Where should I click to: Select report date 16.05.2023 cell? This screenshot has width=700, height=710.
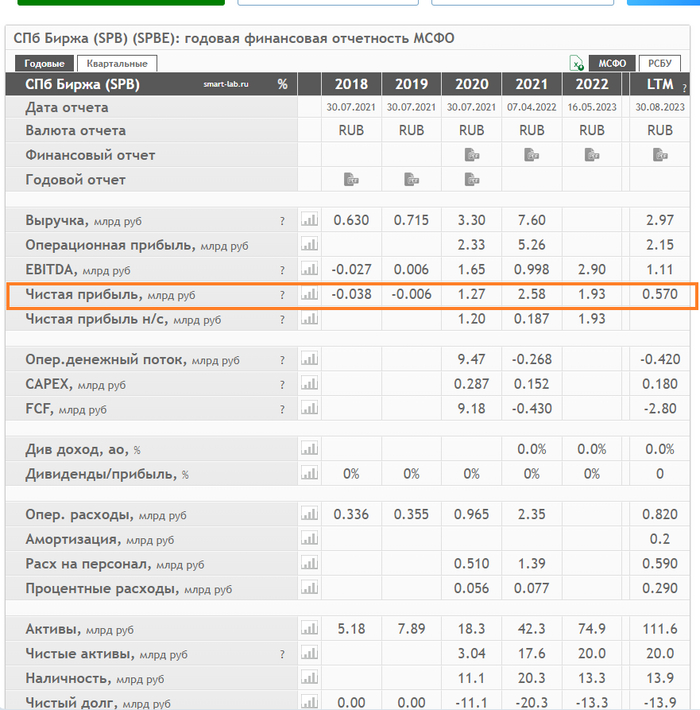[x=592, y=107]
